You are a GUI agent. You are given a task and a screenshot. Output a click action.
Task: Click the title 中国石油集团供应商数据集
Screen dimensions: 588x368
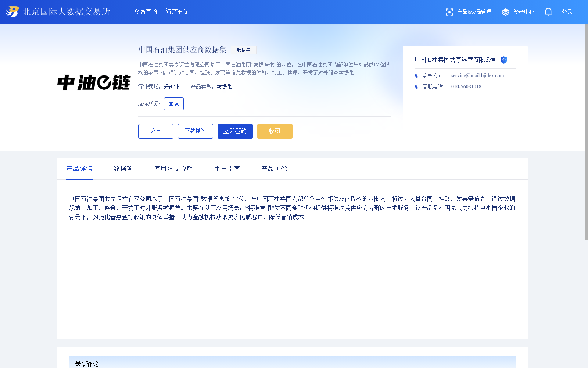coord(182,50)
